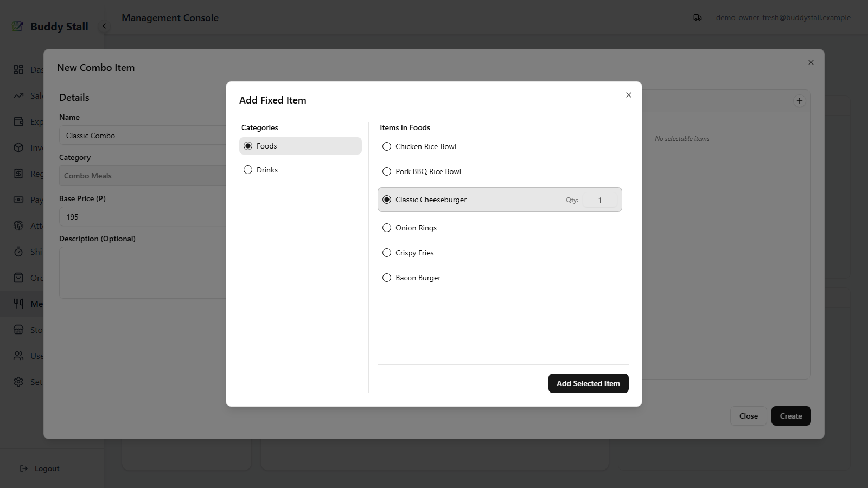
Task: Click Add Selected Item button
Action: 589,383
